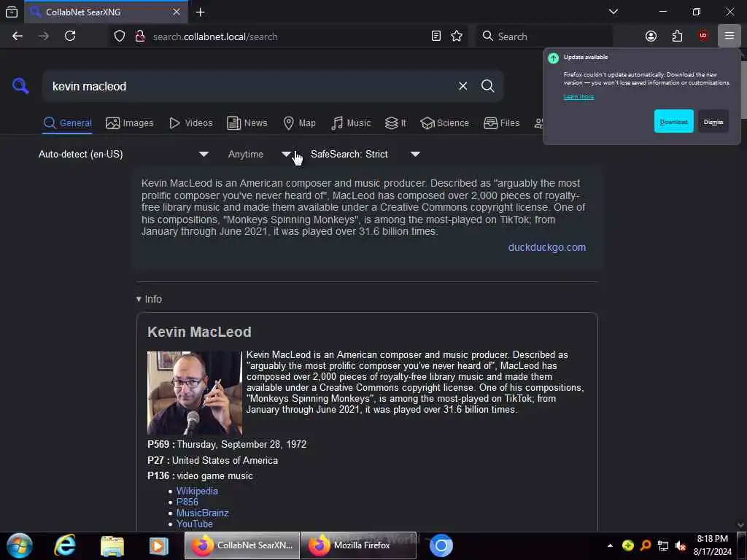Click the Kevin MacLeod photo thumbnail
747x560 pixels.
[195, 393]
